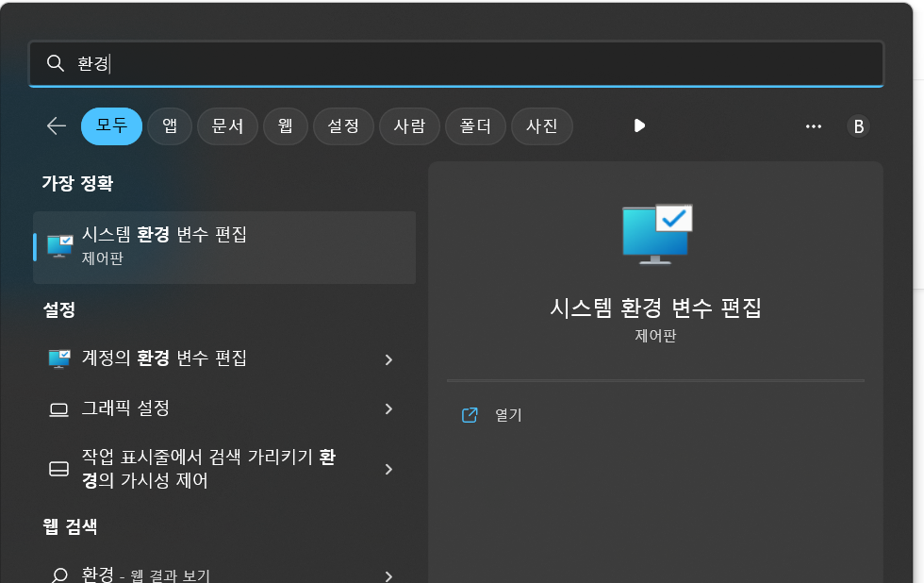Click the 열기 external link icon
Viewport: 924px width, 583px height.
(470, 415)
